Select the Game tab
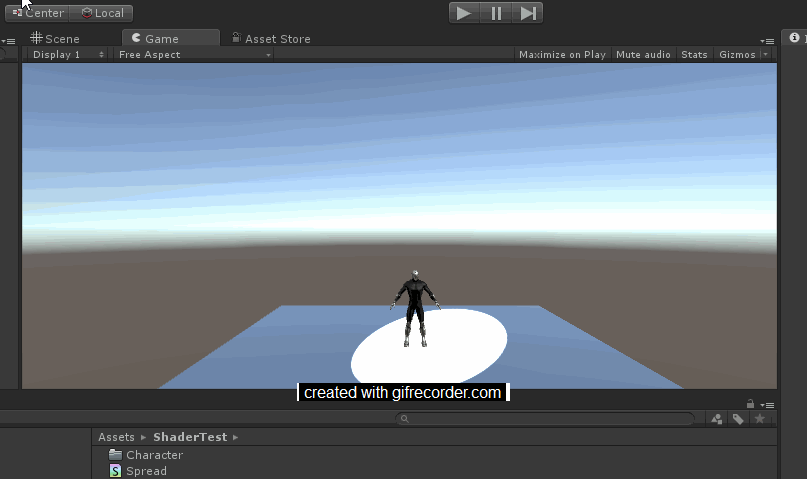The width and height of the screenshot is (807, 479). (x=170, y=39)
